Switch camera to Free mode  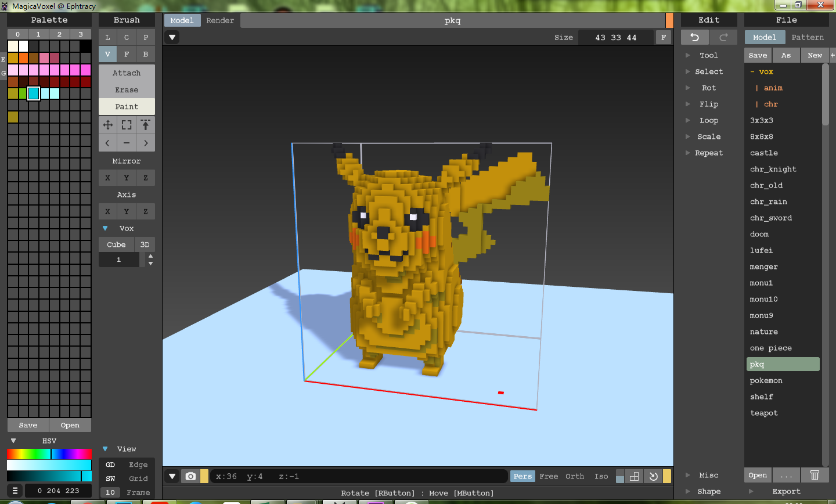coord(549,476)
